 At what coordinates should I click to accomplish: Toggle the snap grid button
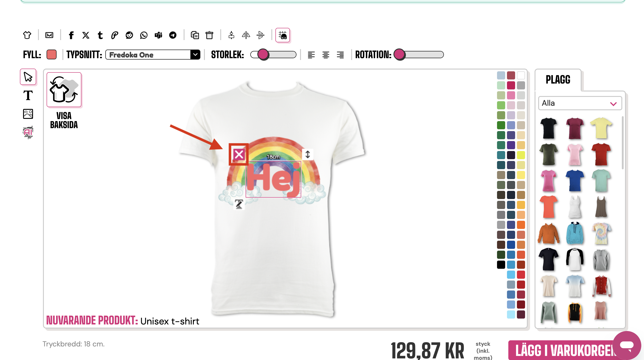[x=282, y=35]
